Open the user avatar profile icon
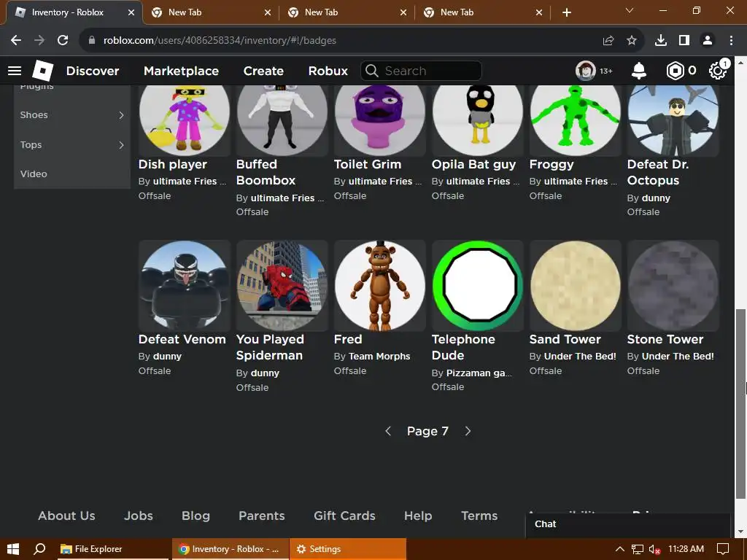Image resolution: width=747 pixels, height=560 pixels. click(x=585, y=71)
